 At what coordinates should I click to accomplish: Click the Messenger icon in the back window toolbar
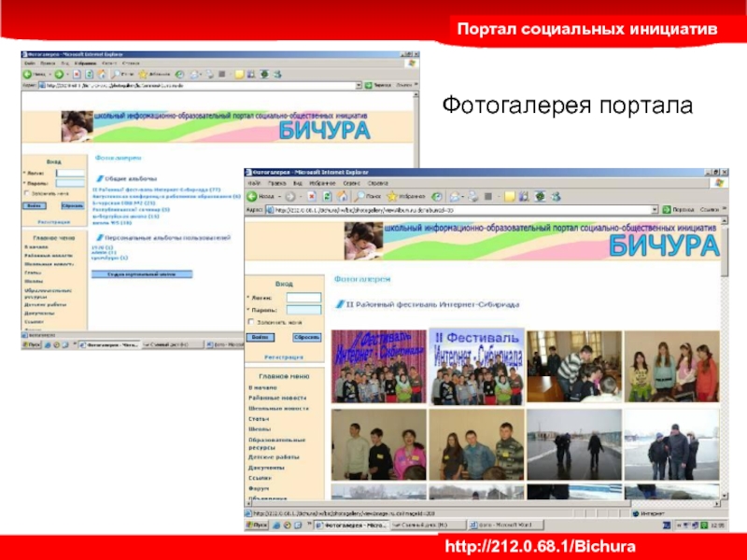click(x=276, y=75)
